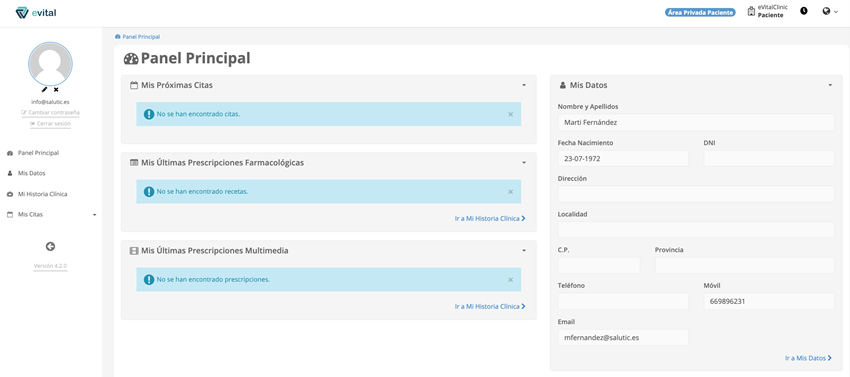Image resolution: width=850 pixels, height=377 pixels.
Task: Click the Email field with mfernandez@salutic.es
Action: pyautogui.click(x=623, y=337)
